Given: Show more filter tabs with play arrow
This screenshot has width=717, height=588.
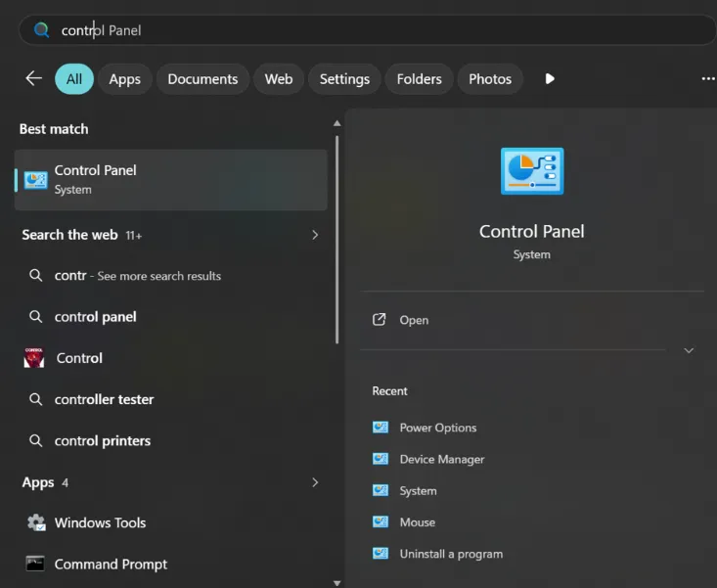Looking at the screenshot, I should pyautogui.click(x=550, y=78).
